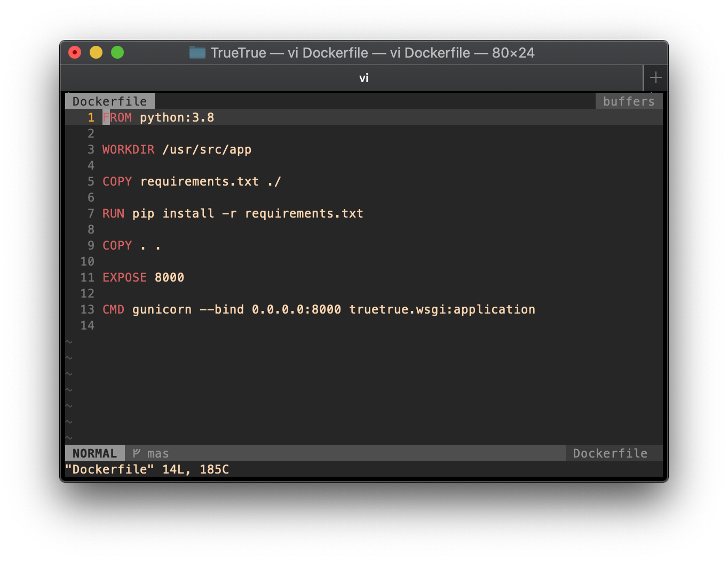Click the EXPOSE 8000 instruction

click(x=143, y=277)
